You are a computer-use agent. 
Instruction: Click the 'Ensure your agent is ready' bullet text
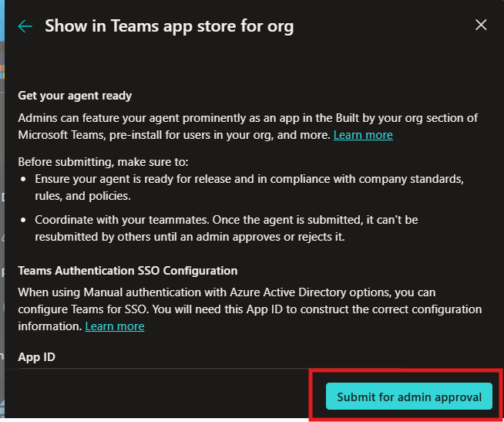(x=247, y=178)
